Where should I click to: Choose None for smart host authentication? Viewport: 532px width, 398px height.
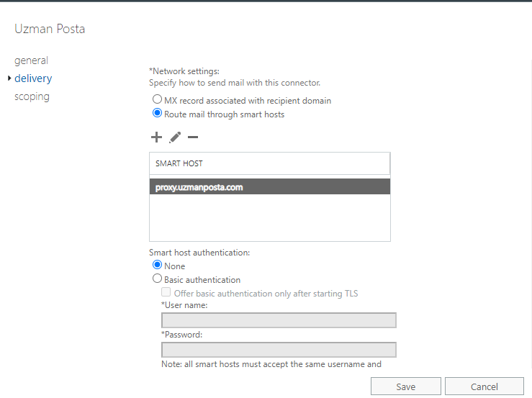click(x=157, y=265)
